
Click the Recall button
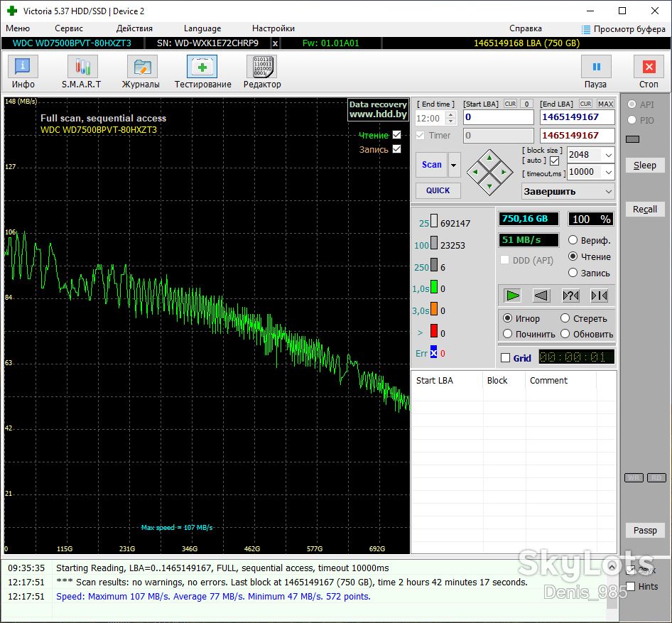click(644, 209)
